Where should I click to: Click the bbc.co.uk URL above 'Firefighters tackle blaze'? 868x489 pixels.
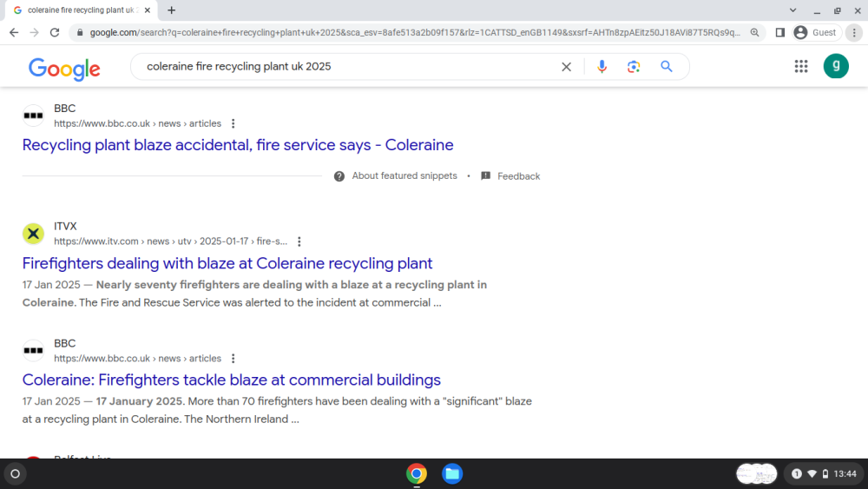click(137, 359)
